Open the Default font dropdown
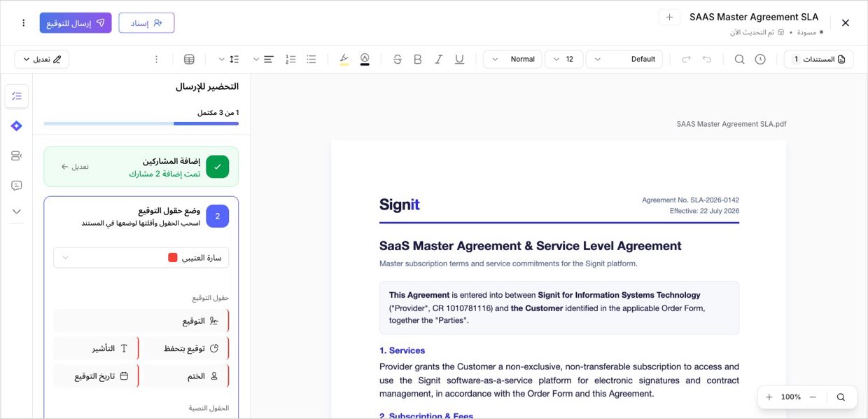Image resolution: width=868 pixels, height=419 pixels. pos(624,60)
